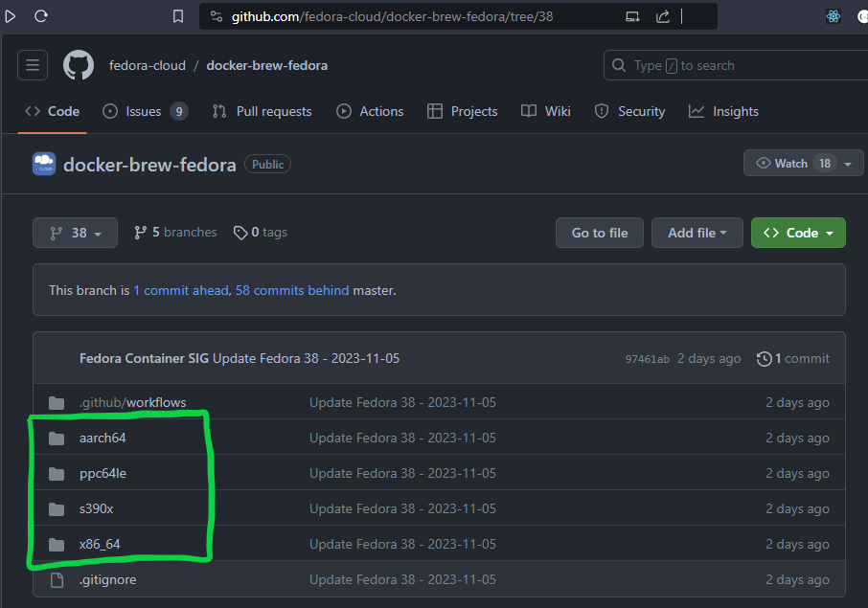The width and height of the screenshot is (868, 608).
Task: Click the share icon in the address bar
Action: pos(663,16)
